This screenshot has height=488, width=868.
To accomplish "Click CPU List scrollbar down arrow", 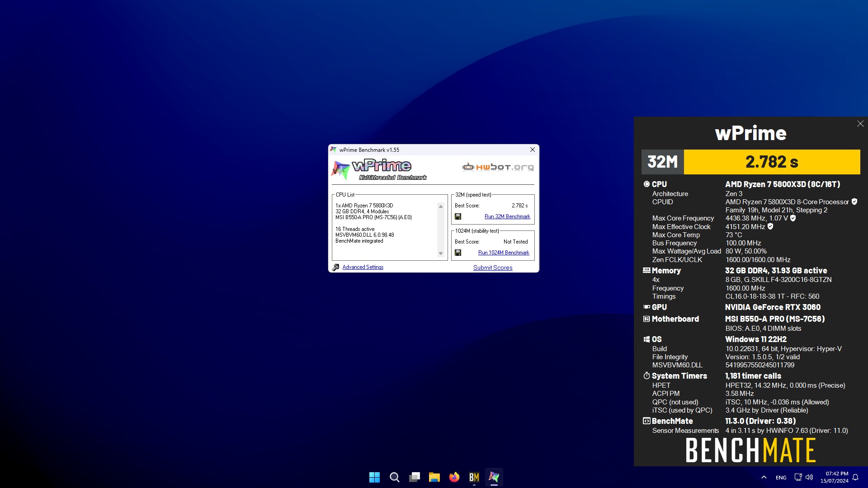I will 441,253.
